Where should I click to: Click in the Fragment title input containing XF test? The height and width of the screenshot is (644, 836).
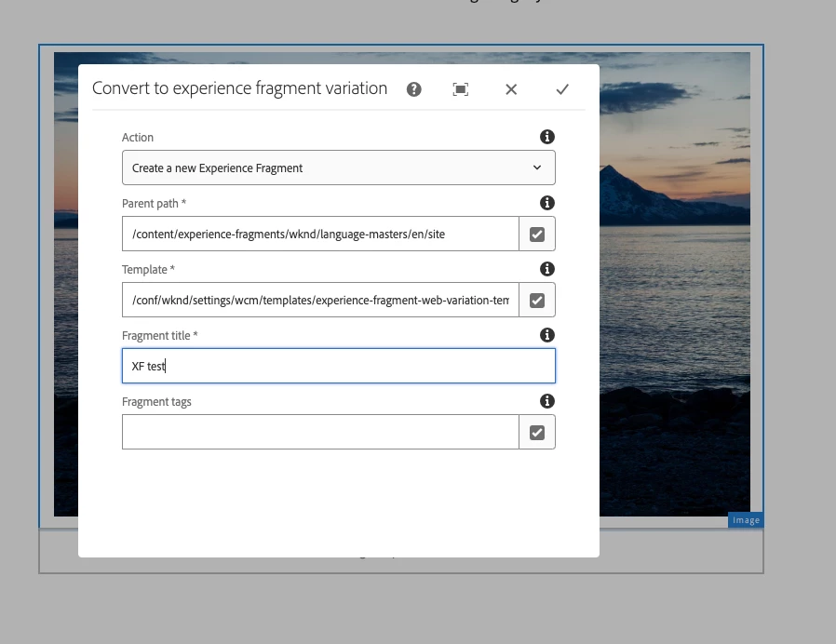[339, 367]
